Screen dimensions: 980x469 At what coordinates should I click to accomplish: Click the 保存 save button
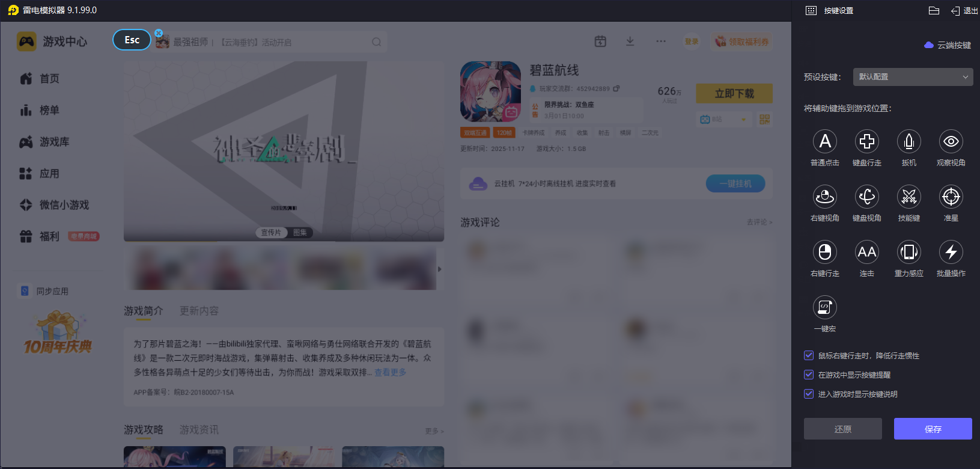tap(933, 429)
